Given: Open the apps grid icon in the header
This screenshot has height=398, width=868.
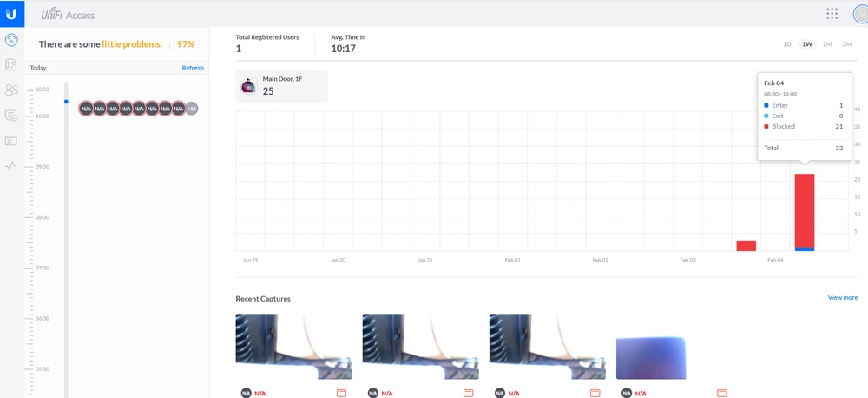Looking at the screenshot, I should 832,14.
